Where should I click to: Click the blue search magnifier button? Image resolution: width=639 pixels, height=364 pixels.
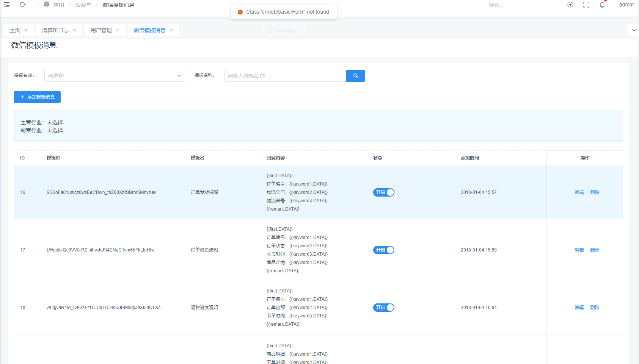click(356, 76)
